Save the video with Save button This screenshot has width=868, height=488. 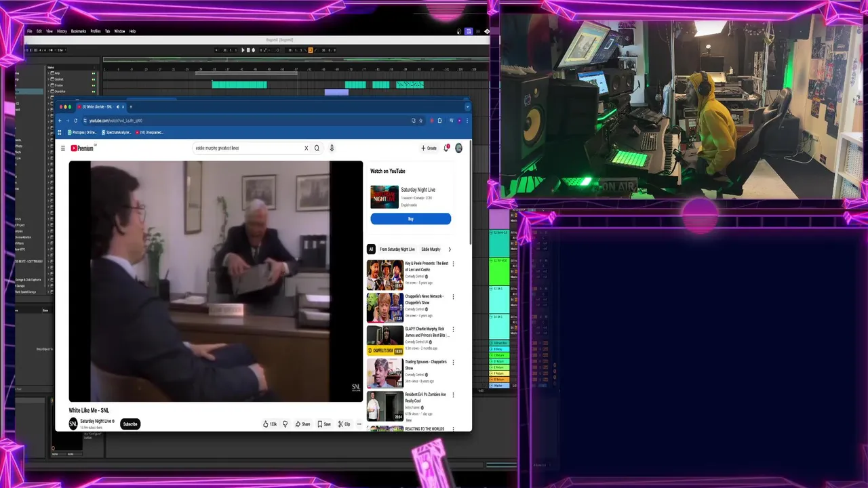coord(324,424)
